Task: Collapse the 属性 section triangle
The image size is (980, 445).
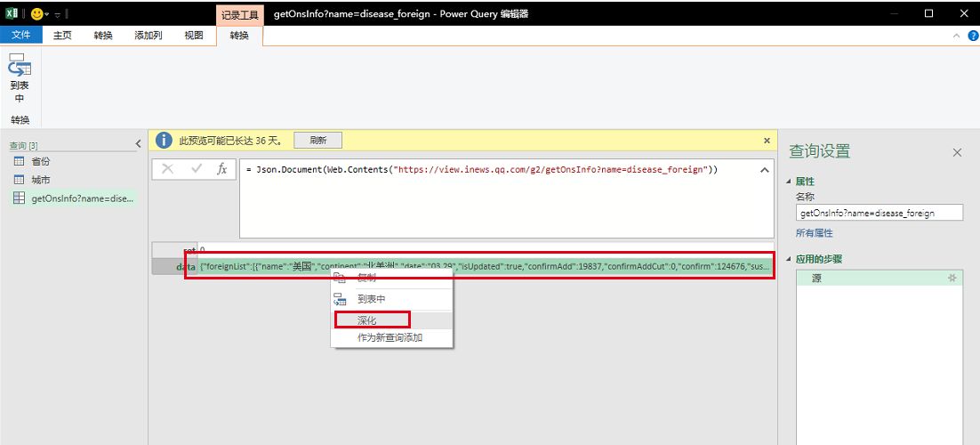Action: click(x=789, y=182)
